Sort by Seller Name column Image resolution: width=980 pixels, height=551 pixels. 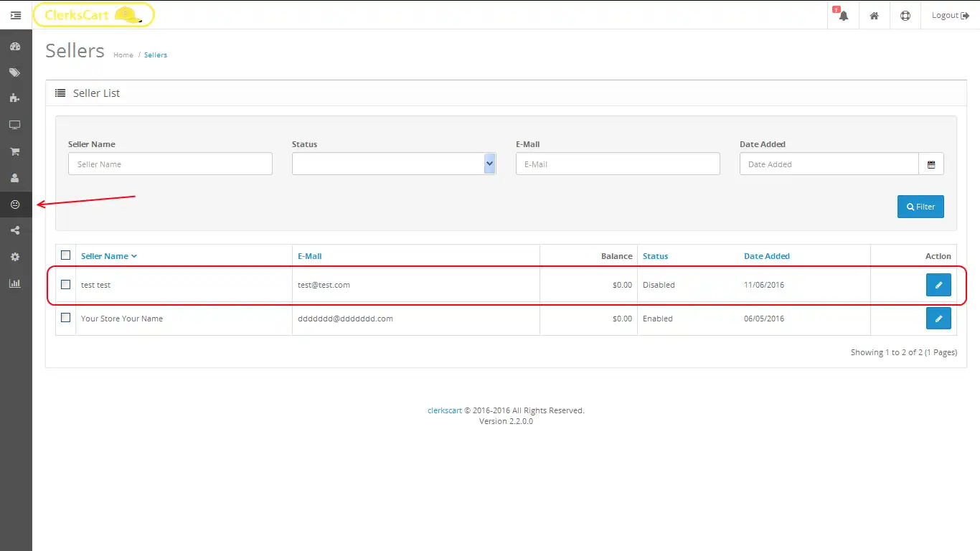[x=108, y=256]
